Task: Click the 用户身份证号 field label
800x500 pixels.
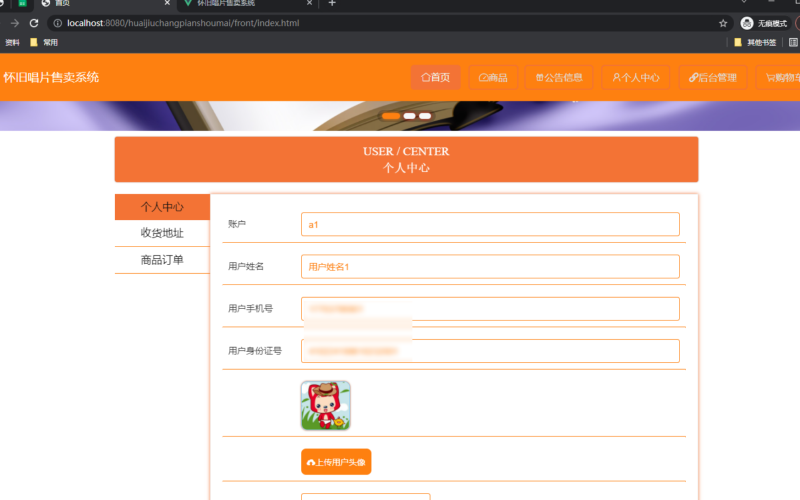Action: coord(255,351)
